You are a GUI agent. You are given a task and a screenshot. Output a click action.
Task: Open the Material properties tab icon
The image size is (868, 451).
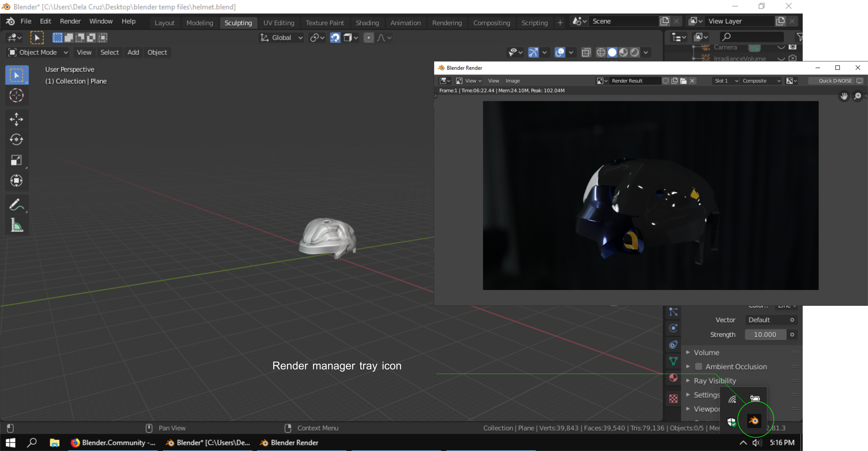(x=673, y=378)
